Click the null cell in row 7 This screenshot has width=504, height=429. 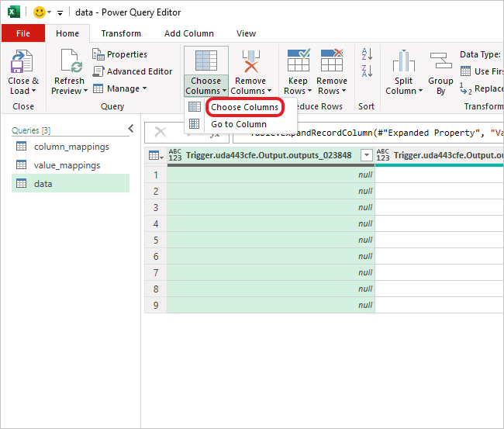click(271, 273)
